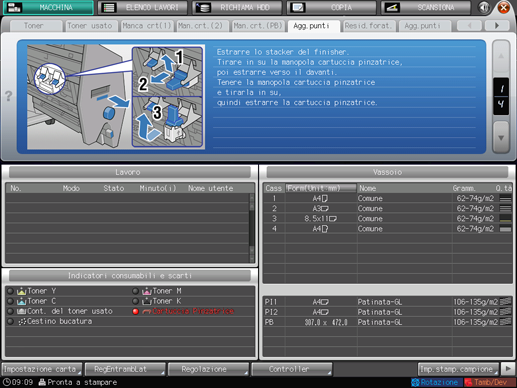Open Imp.stamp.campione menu
517x388 pixels.
[x=458, y=369]
